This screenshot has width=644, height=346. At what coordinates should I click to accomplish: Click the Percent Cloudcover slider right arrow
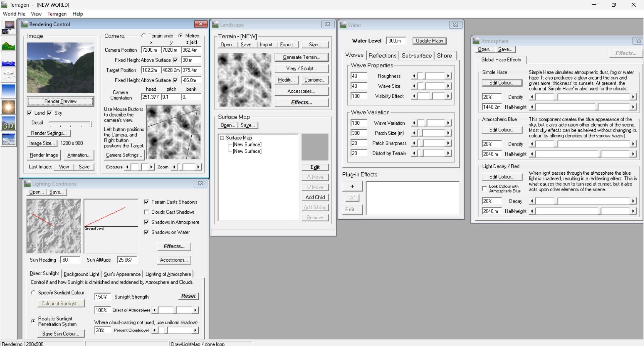click(x=195, y=330)
